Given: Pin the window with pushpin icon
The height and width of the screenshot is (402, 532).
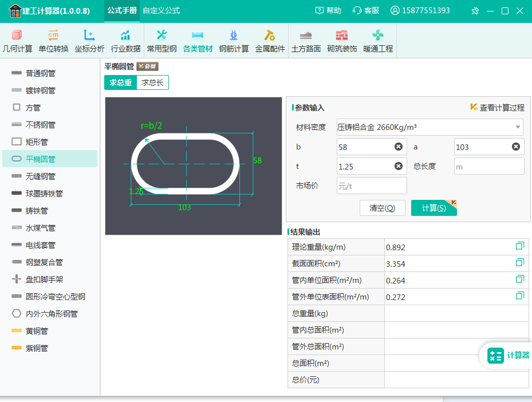Looking at the screenshot, I should click(475, 11).
